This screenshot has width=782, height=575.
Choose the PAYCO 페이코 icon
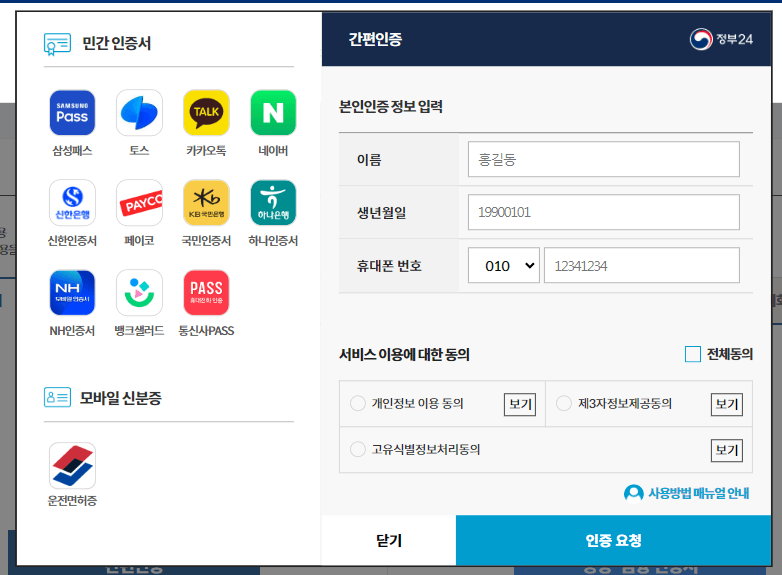(139, 202)
